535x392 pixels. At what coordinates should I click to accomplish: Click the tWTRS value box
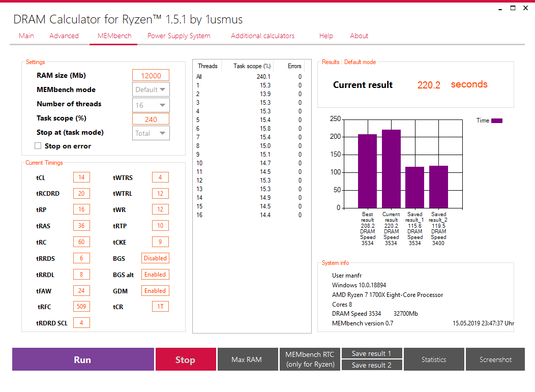pos(160,177)
